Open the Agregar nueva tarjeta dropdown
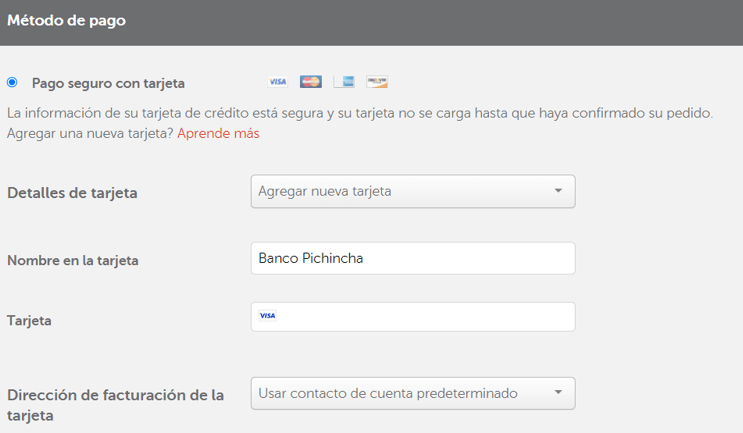This screenshot has height=433, width=743. (x=413, y=191)
